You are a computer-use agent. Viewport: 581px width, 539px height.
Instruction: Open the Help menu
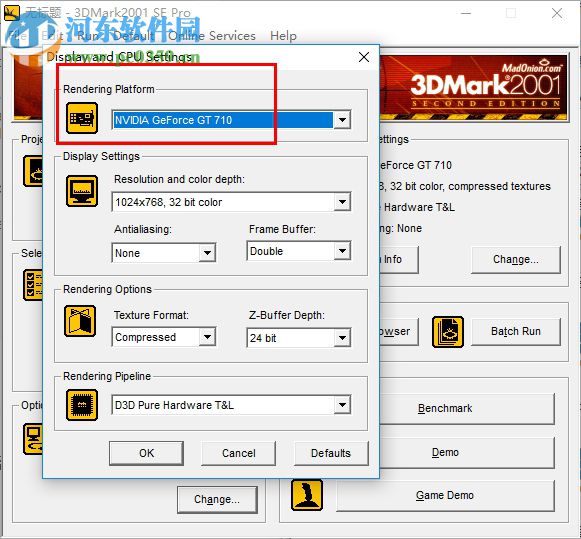coord(283,36)
